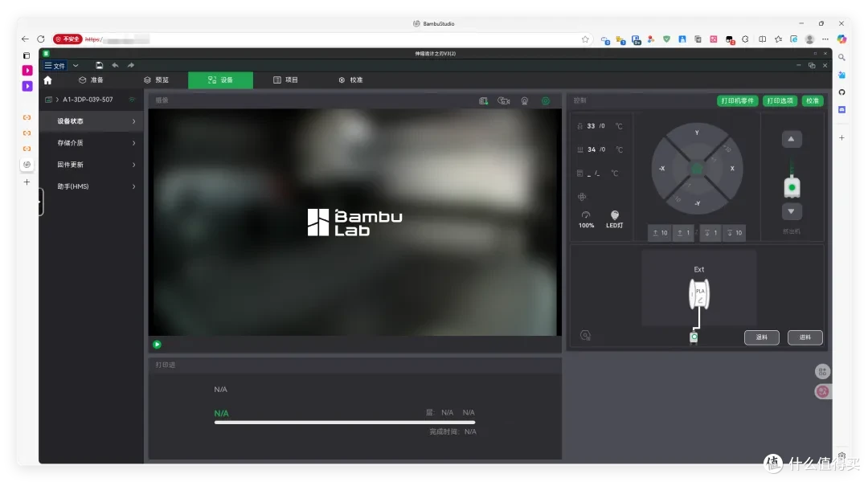Click the nozzle temperature icon beside 33

(x=579, y=126)
